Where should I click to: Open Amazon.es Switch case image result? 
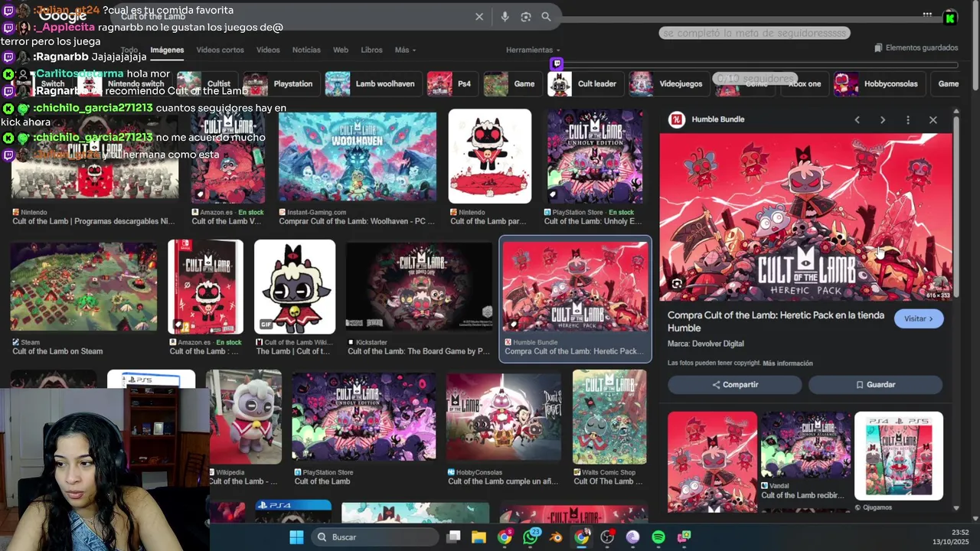coord(206,287)
